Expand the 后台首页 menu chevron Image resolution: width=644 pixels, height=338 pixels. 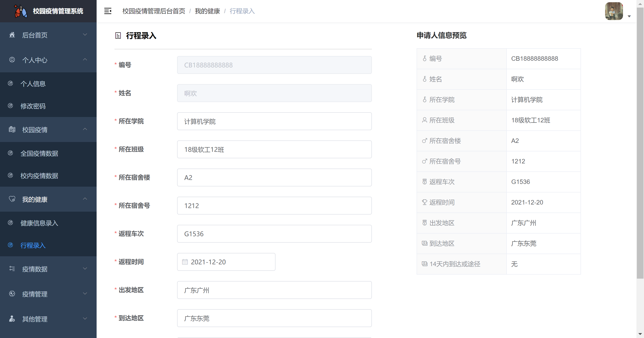click(85, 35)
